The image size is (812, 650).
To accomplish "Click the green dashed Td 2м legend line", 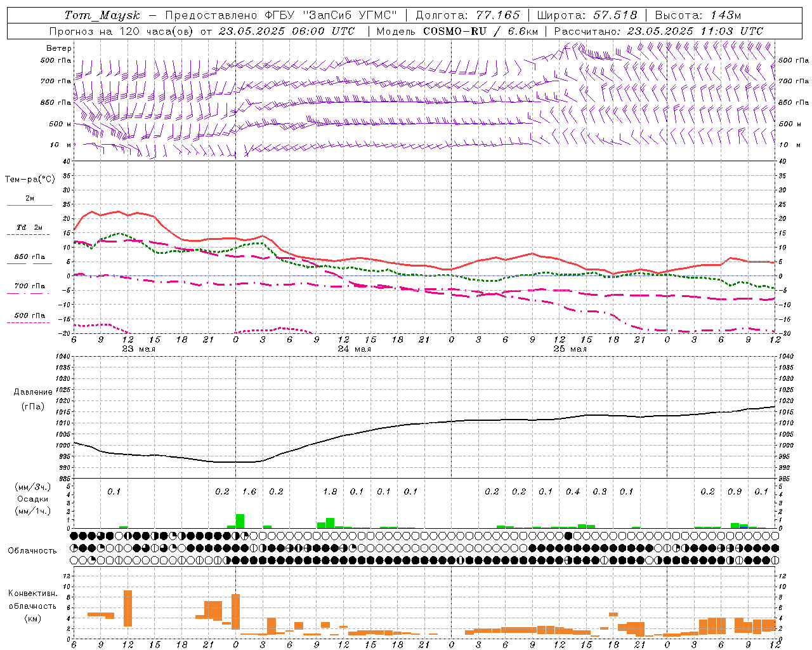I will 29,235.
